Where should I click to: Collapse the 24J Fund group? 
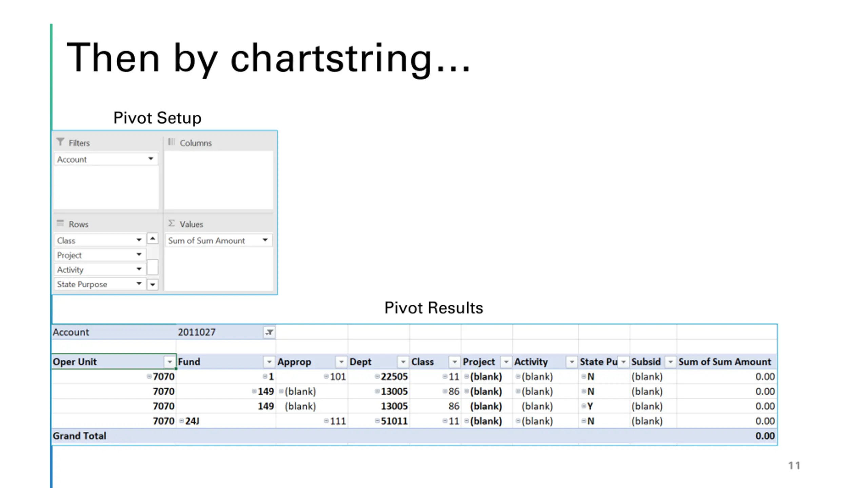tap(182, 421)
